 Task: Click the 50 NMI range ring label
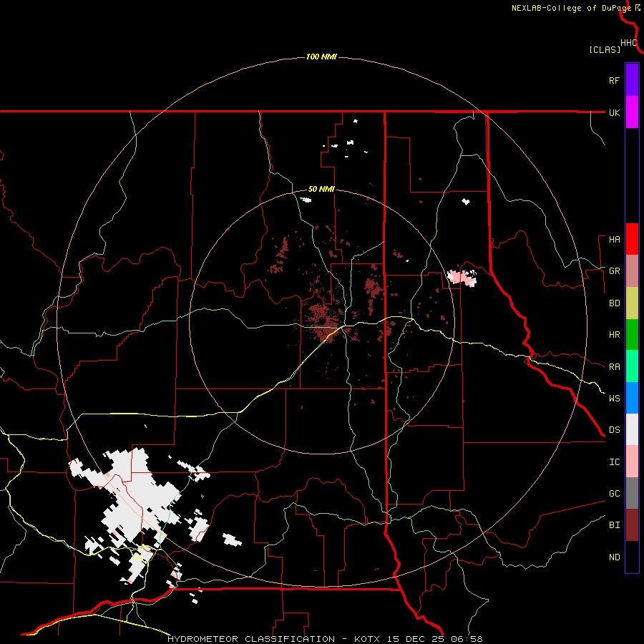pos(321,189)
